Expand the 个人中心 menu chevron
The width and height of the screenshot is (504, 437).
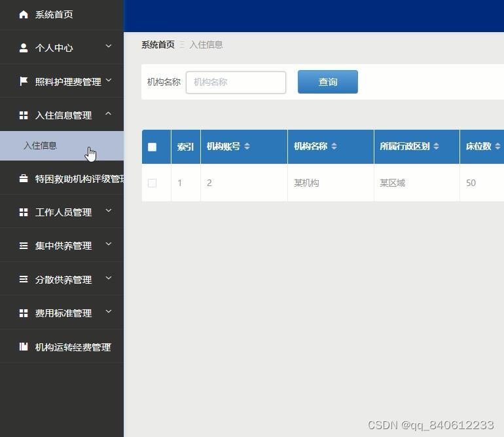coord(109,46)
